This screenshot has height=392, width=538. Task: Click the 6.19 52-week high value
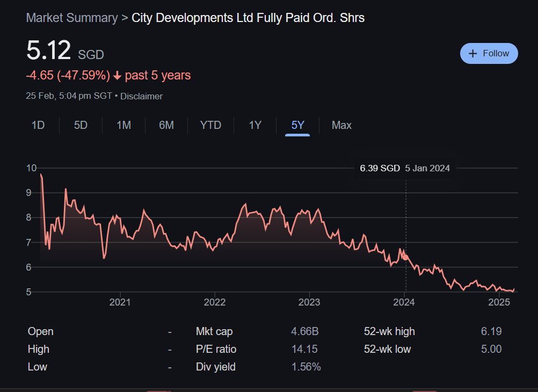pos(491,331)
